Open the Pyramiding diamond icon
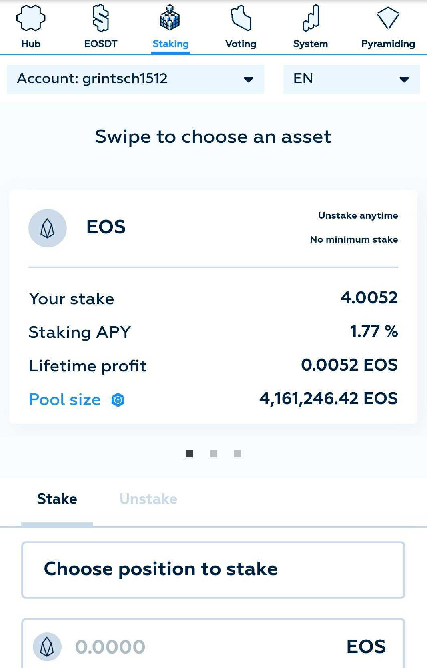The image size is (427, 668). click(x=388, y=18)
